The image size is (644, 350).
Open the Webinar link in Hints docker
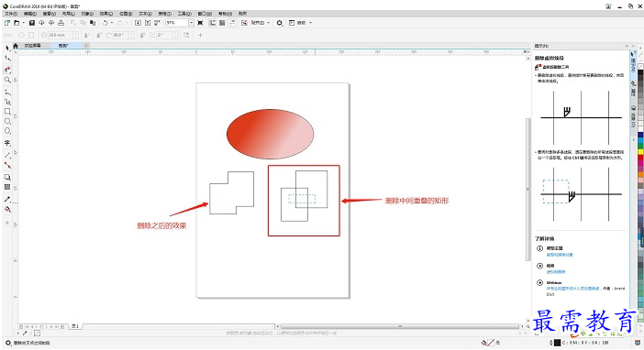(x=572, y=289)
